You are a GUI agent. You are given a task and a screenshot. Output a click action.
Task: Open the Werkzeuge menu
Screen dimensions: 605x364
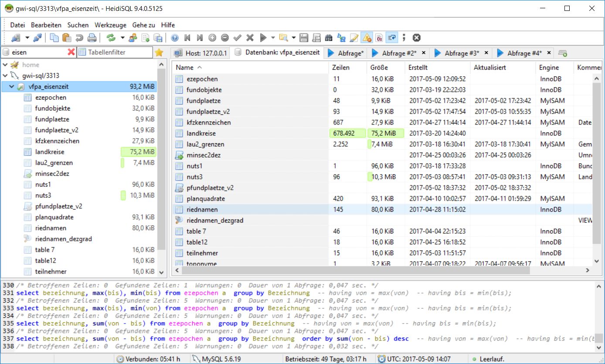coord(111,25)
